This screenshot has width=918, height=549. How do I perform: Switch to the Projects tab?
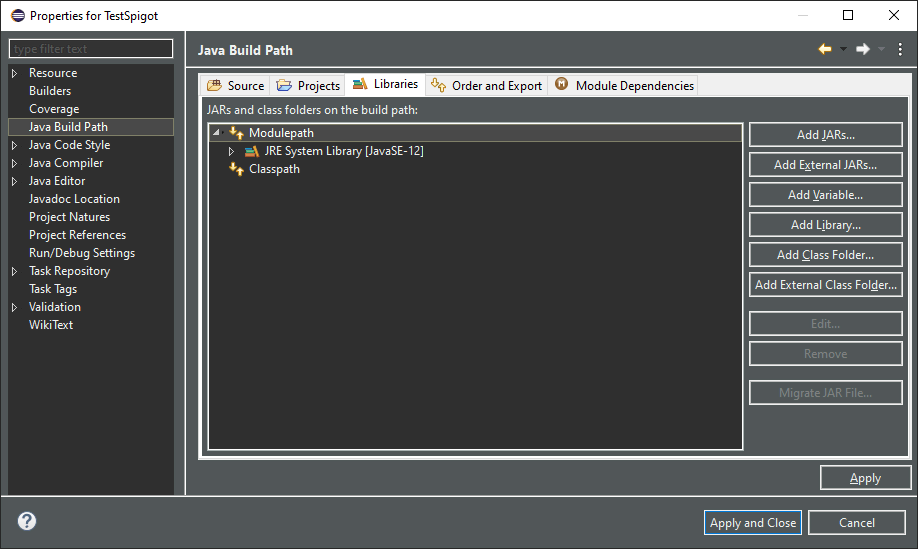tap(308, 85)
